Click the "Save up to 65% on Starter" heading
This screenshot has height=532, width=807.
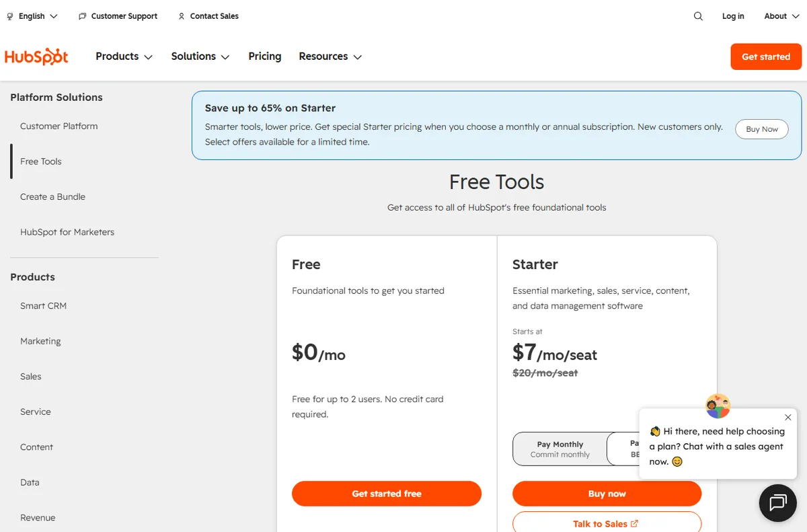point(270,108)
